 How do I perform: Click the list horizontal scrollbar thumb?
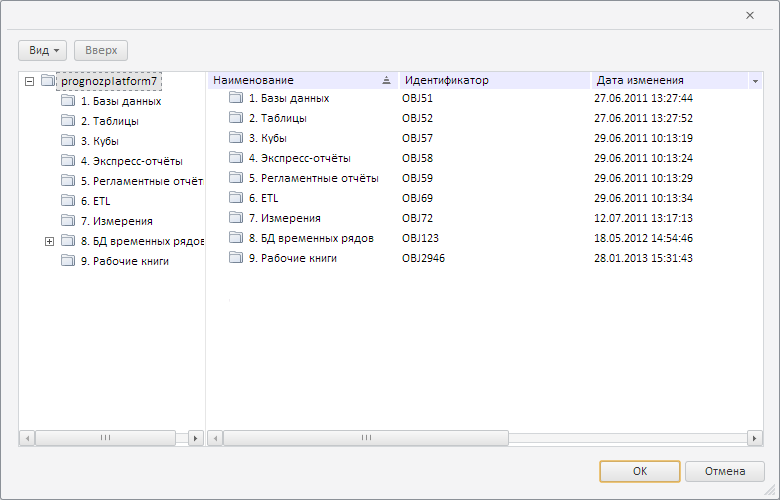coord(365,438)
